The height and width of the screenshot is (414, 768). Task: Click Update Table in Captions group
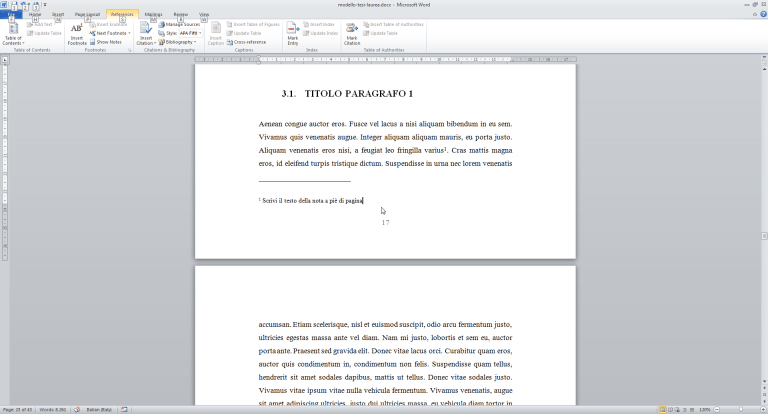244,33
